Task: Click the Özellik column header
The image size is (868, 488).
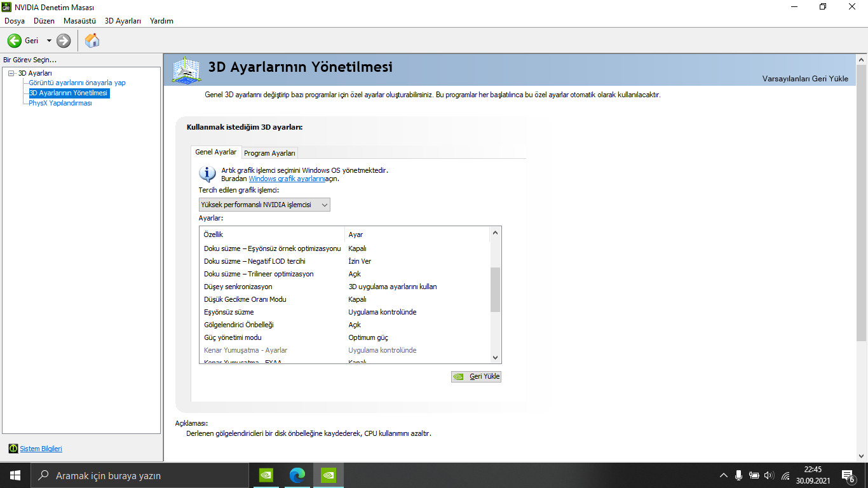Action: click(x=272, y=234)
